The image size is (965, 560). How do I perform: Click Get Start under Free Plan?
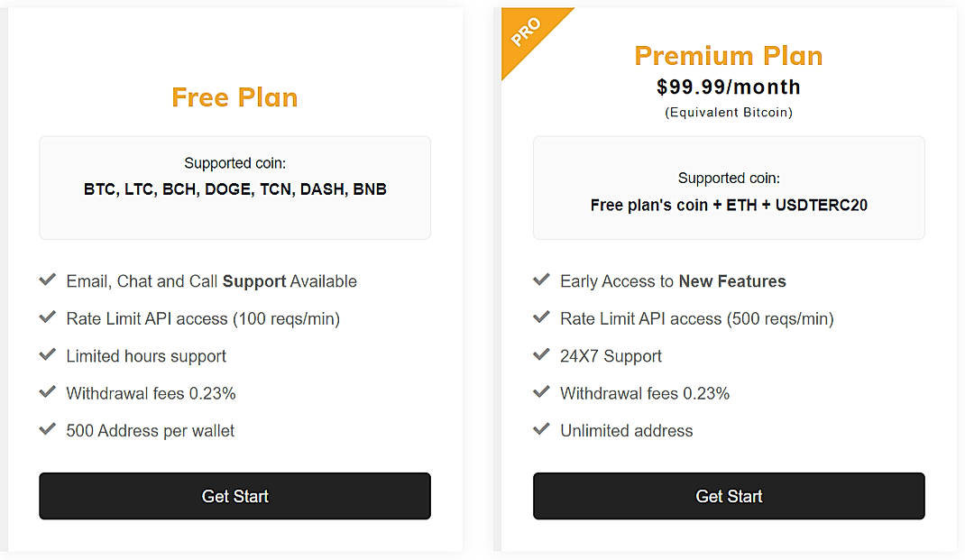click(234, 496)
